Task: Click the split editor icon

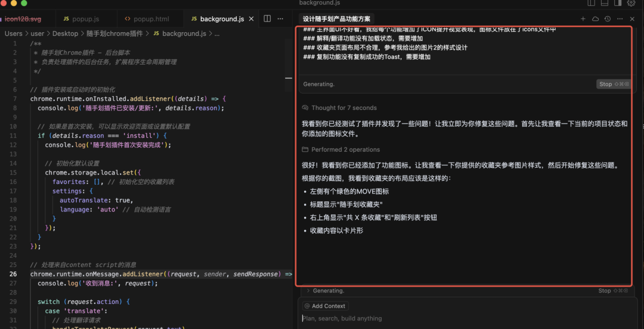Action: [x=268, y=19]
